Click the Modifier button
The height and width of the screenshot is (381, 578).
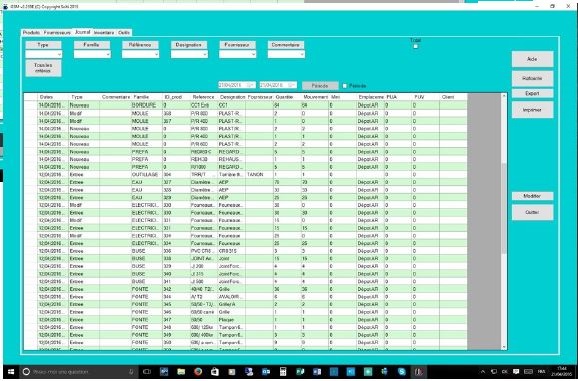pyautogui.click(x=532, y=196)
